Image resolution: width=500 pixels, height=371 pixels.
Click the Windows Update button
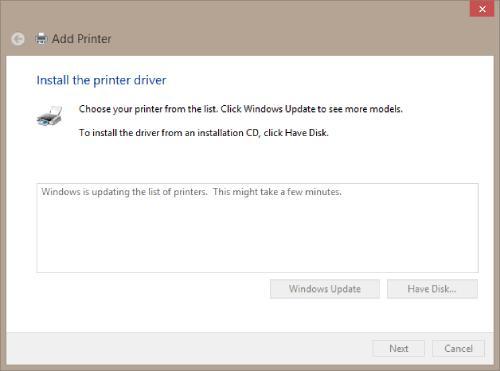[325, 289]
